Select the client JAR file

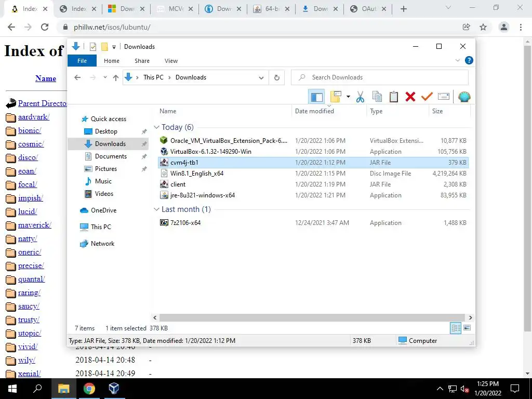click(313, 184)
